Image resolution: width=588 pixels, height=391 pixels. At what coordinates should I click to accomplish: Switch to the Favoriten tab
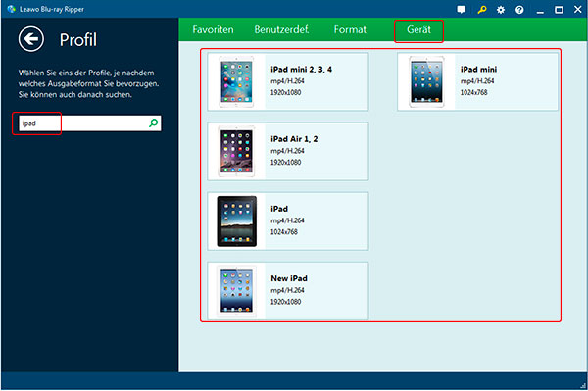[213, 29]
